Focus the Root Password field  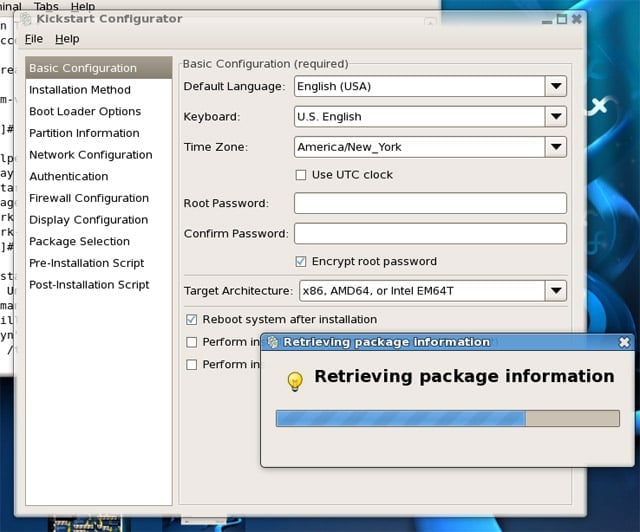pyautogui.click(x=430, y=203)
